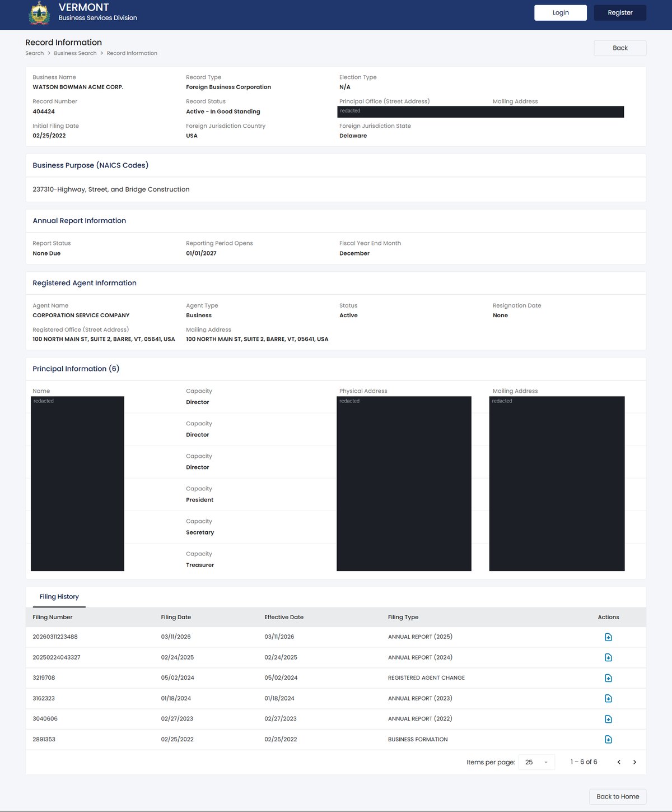
Task: Click the Delaware jurisdiction state value
Action: [x=353, y=136]
